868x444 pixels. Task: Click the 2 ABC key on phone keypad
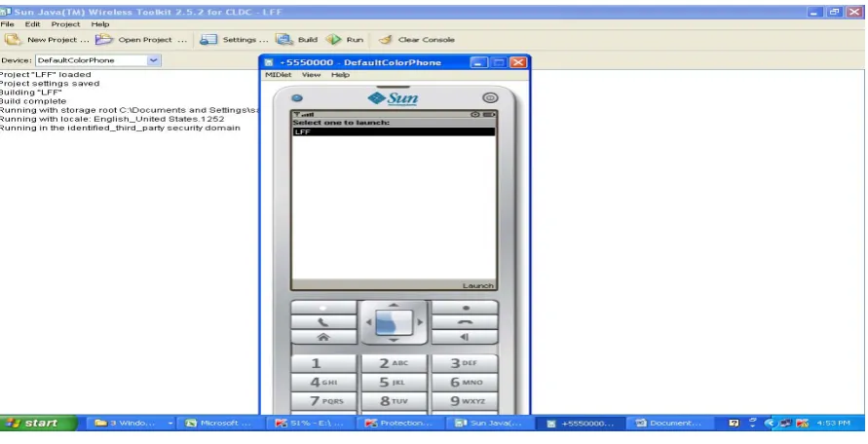394,364
